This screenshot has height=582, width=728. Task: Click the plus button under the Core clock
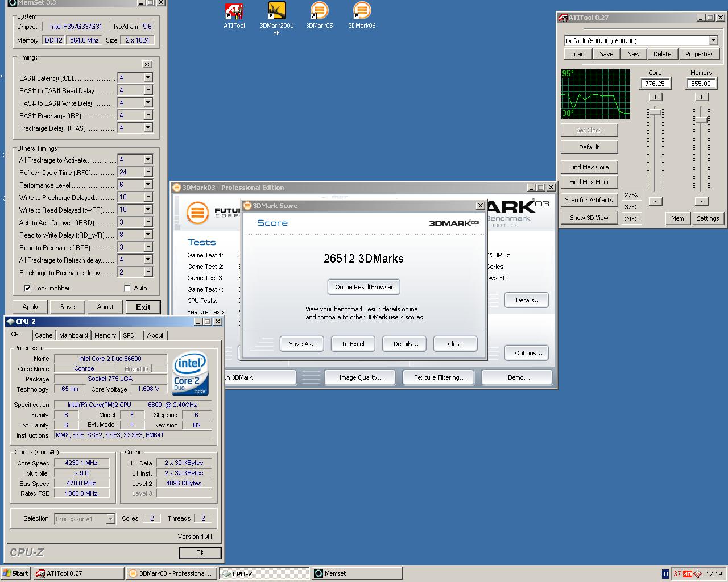click(655, 97)
